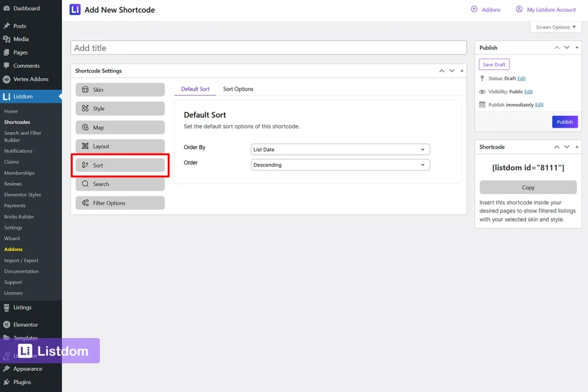Select the Skin settings section

point(119,89)
